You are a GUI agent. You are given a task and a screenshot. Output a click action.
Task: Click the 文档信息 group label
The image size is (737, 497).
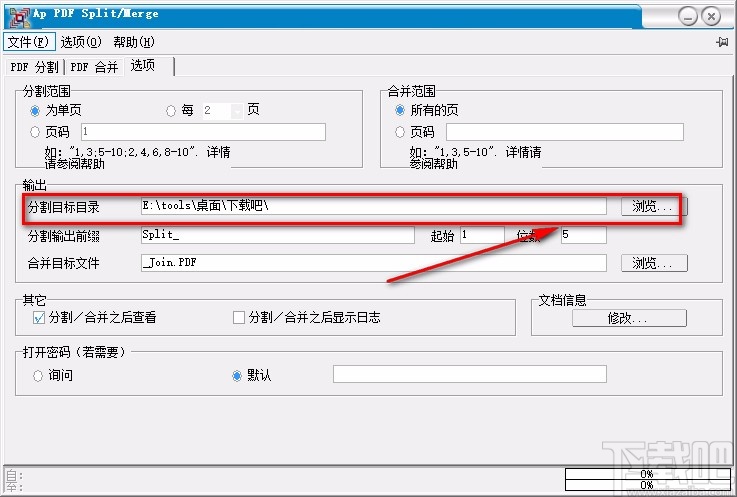[562, 300]
